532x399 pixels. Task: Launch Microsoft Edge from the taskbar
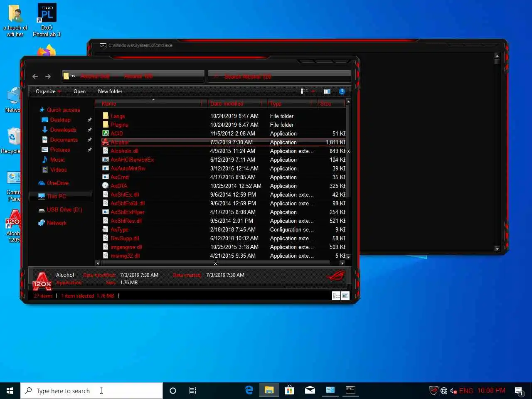(x=249, y=390)
